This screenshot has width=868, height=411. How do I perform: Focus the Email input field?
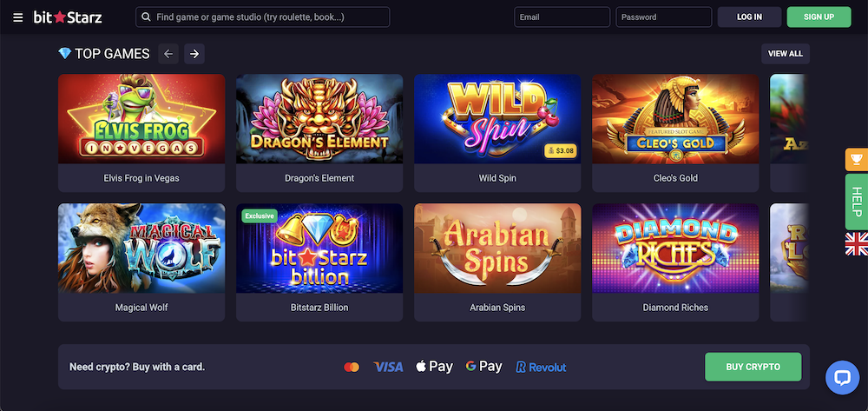point(562,17)
